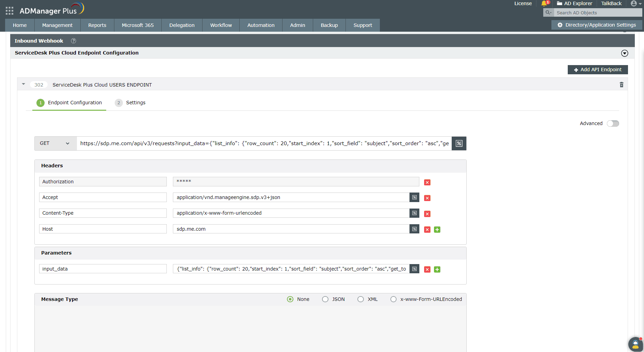Open macro picker for the Accept header value

click(x=414, y=197)
